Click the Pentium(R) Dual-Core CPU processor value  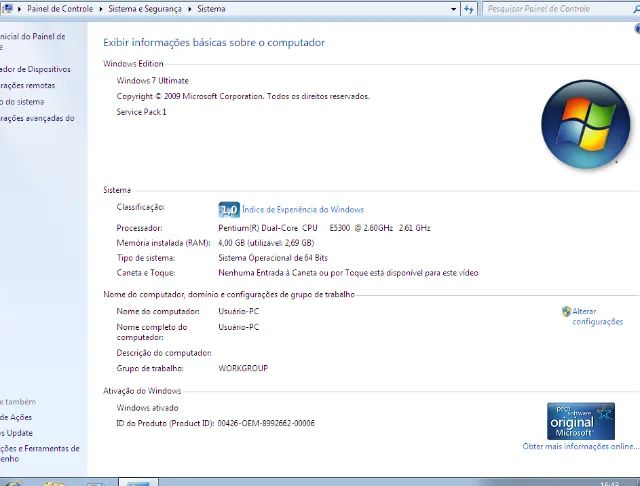click(x=324, y=228)
